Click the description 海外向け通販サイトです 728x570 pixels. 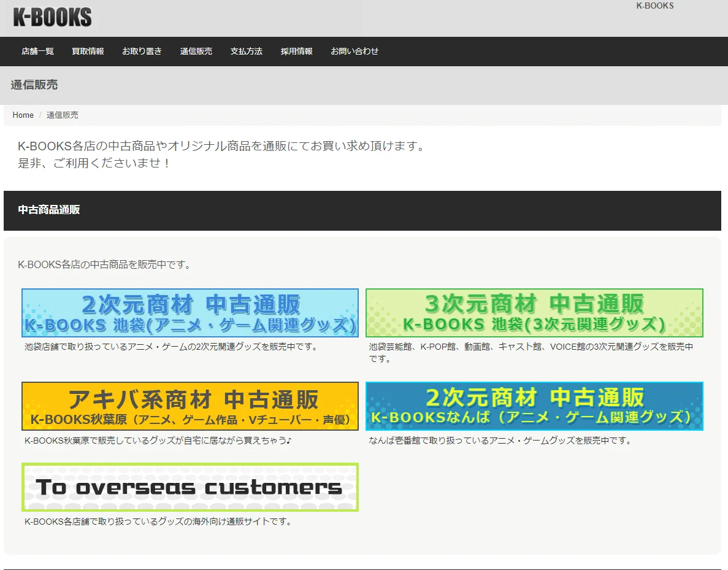tap(159, 522)
